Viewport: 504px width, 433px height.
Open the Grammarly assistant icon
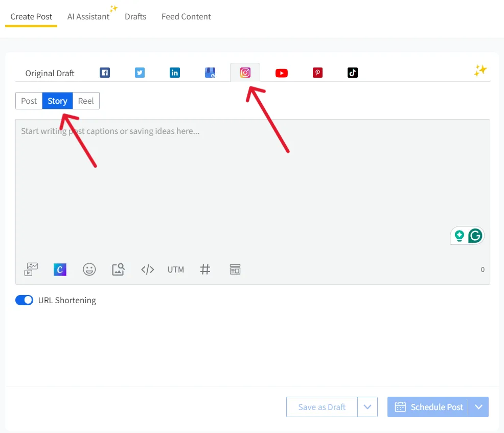point(475,236)
